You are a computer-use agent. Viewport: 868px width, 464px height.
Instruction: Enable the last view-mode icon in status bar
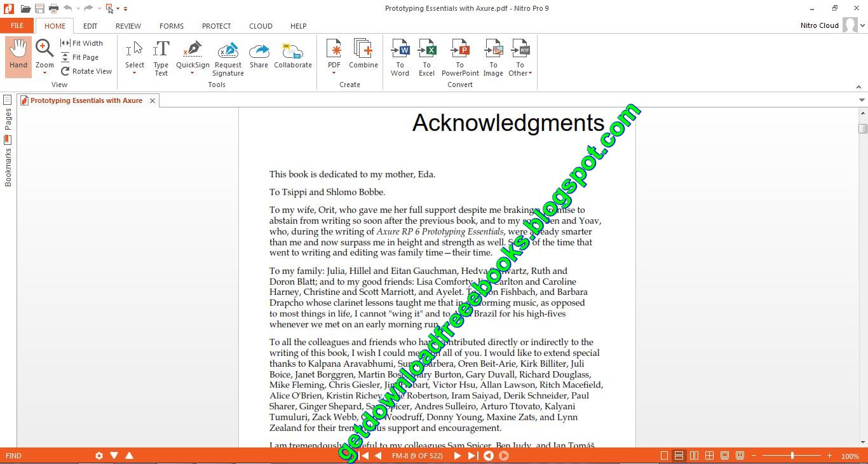tap(740, 456)
